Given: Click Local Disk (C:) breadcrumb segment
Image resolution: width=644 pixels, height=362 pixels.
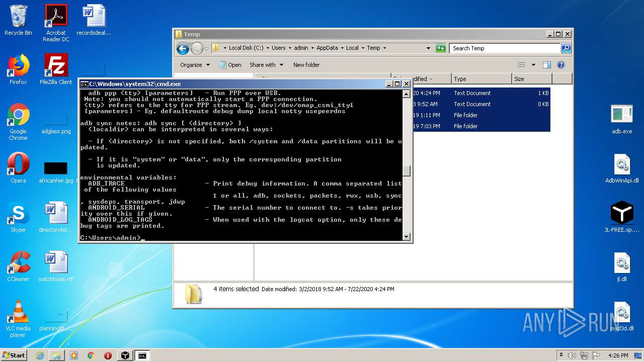Looking at the screenshot, I should [x=246, y=48].
